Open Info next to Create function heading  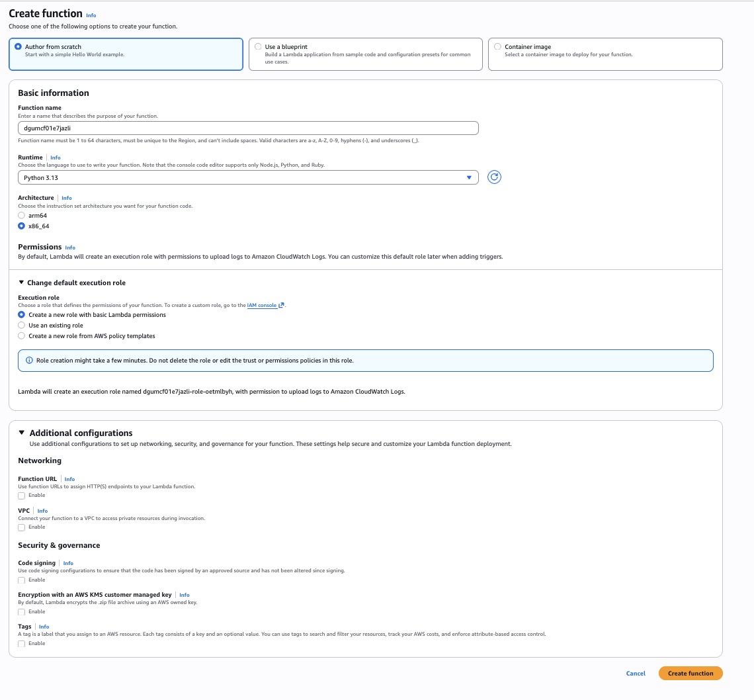click(x=91, y=15)
